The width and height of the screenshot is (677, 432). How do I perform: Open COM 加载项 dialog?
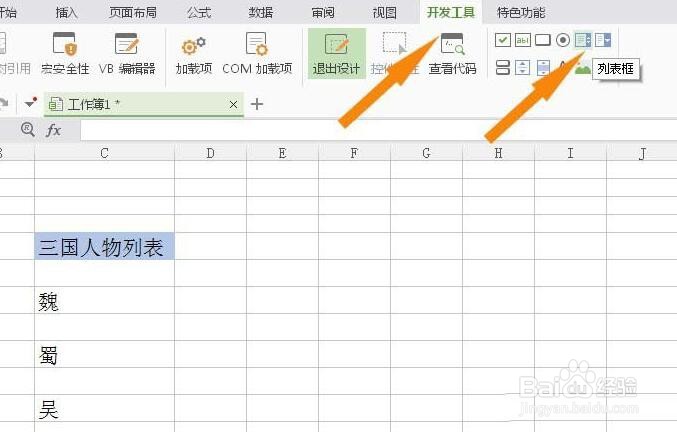(257, 54)
